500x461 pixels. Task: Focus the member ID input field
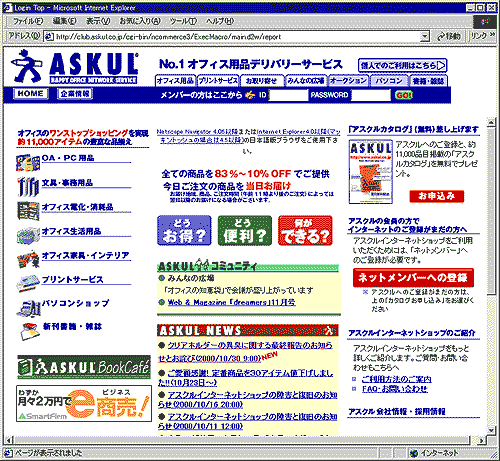pyautogui.click(x=288, y=95)
